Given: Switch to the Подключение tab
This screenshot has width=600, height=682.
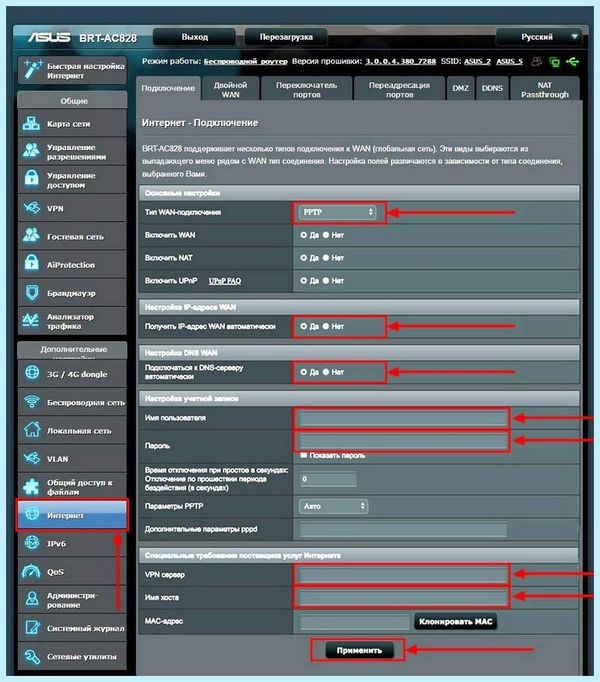Looking at the screenshot, I should tap(168, 88).
